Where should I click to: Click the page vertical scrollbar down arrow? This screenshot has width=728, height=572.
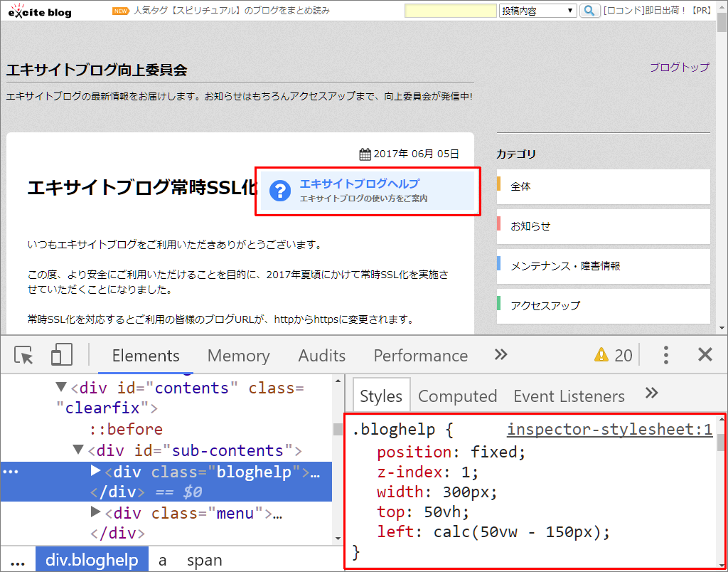722,327
